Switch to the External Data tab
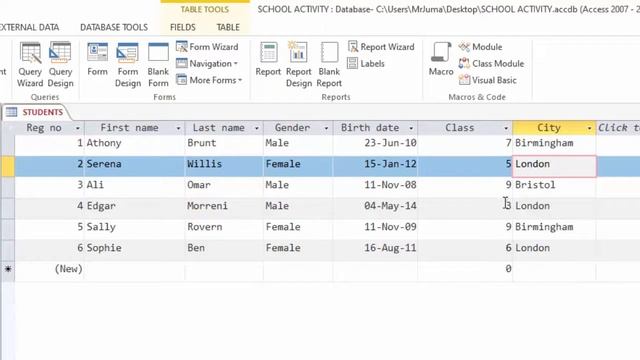This screenshot has width=640, height=360. coord(29,27)
